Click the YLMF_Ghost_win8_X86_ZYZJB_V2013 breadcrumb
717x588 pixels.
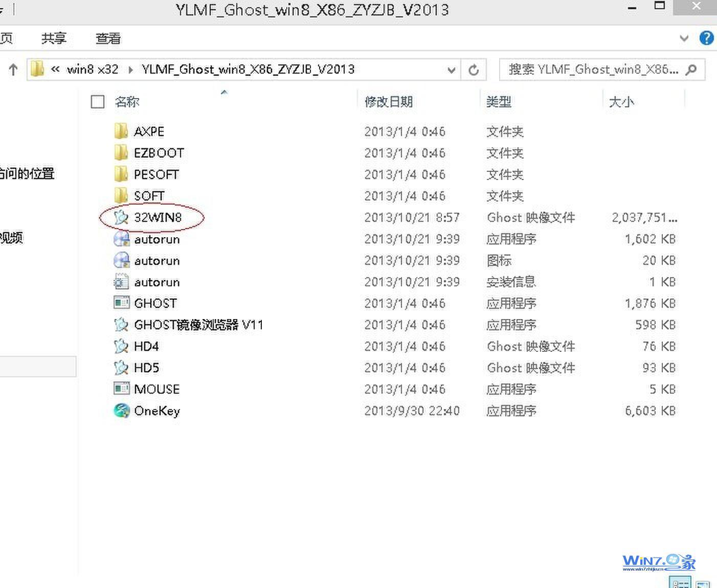coord(248,69)
